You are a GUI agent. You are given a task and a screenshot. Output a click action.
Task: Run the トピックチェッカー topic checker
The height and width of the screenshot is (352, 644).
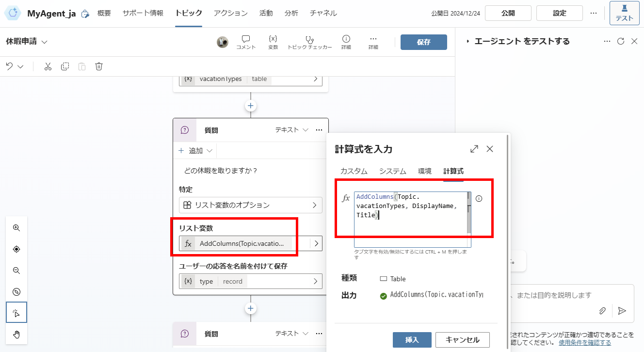tap(309, 42)
